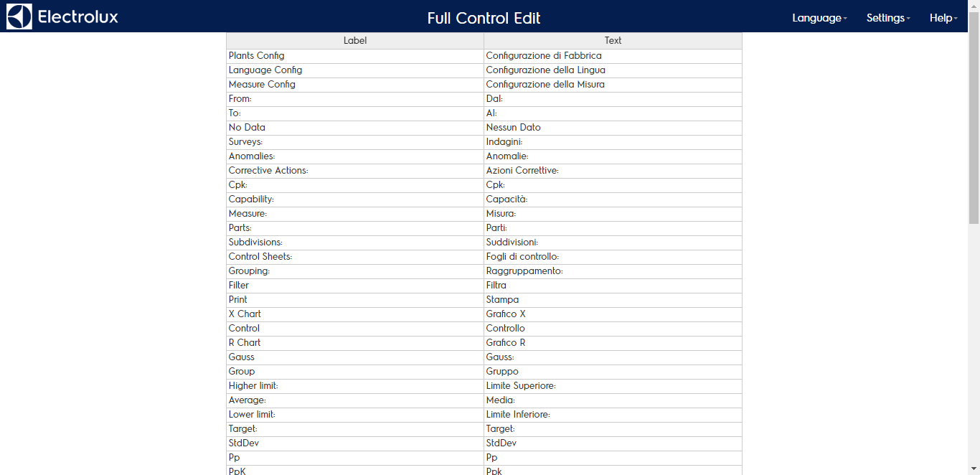Edit the Configurazione della Lingua text cell
The width and height of the screenshot is (980, 475).
(x=613, y=70)
